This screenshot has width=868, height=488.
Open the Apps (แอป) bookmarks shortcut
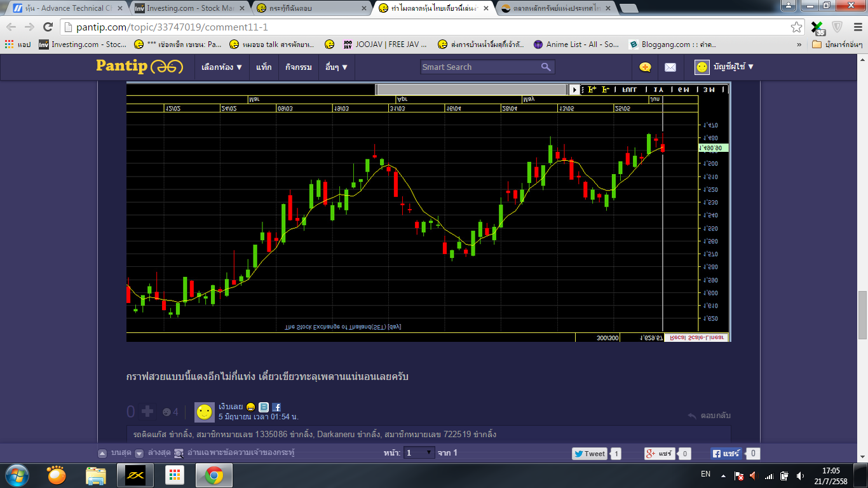pyautogui.click(x=17, y=44)
